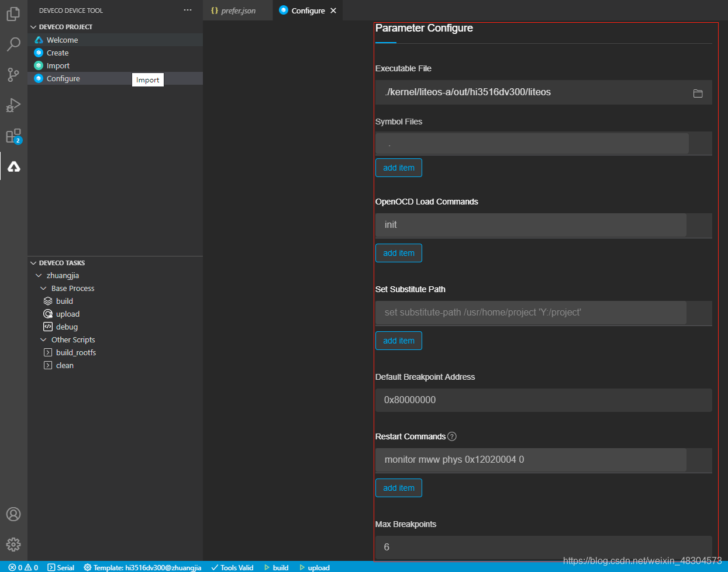Click the Restart Commands monitor mww field
This screenshot has width=728, height=572.
pos(531,460)
